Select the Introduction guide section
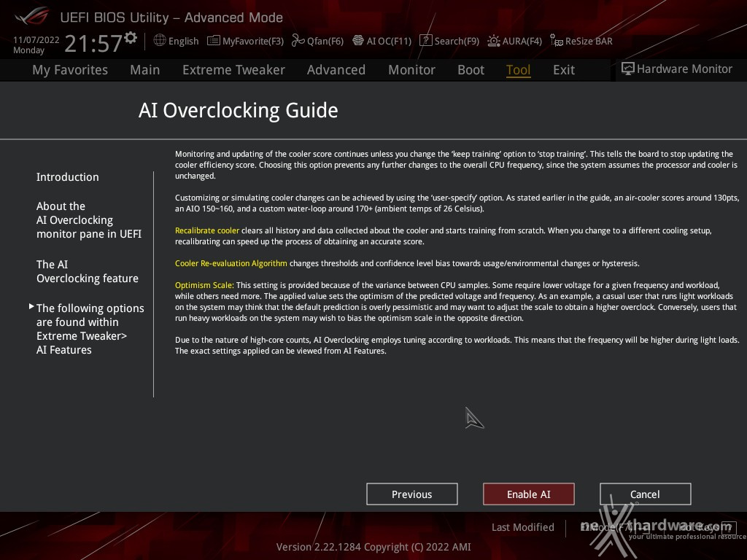 coord(68,176)
